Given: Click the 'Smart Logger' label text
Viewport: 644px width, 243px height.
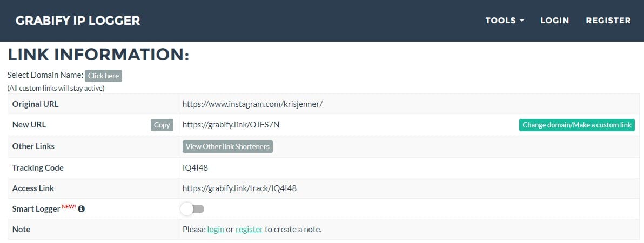Looking at the screenshot, I should 36,209.
